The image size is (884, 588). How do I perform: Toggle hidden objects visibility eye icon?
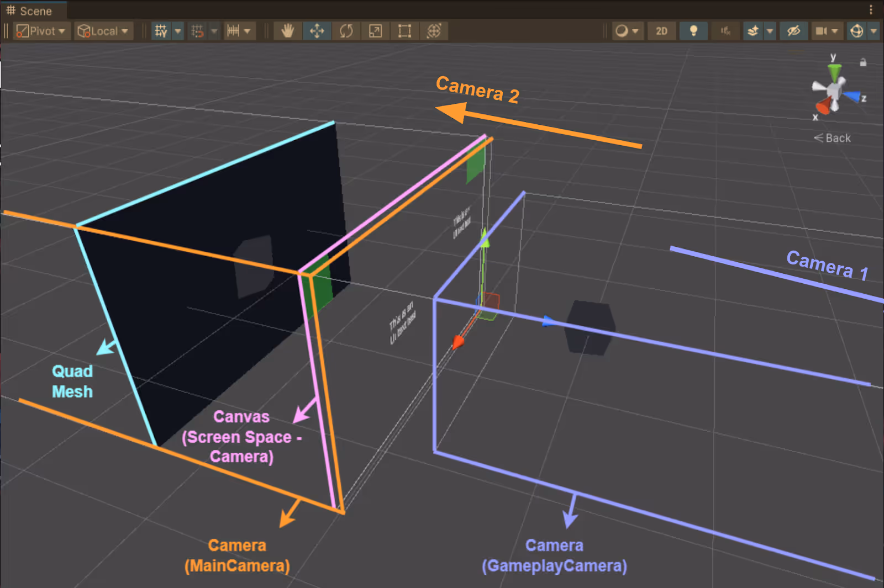pos(793,31)
